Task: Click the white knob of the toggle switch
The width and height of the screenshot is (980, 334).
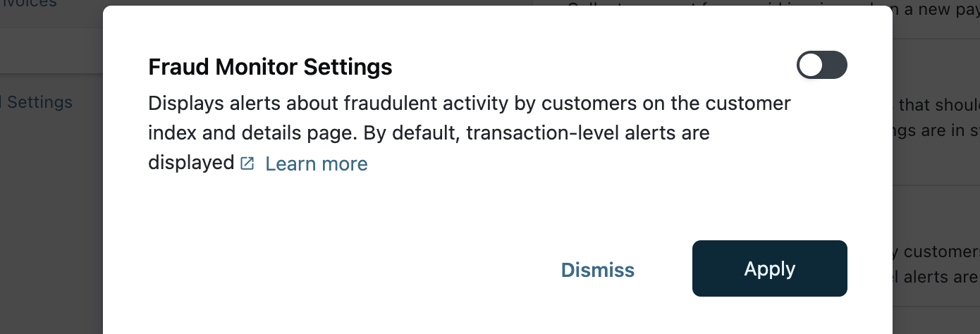Action: coord(811,66)
